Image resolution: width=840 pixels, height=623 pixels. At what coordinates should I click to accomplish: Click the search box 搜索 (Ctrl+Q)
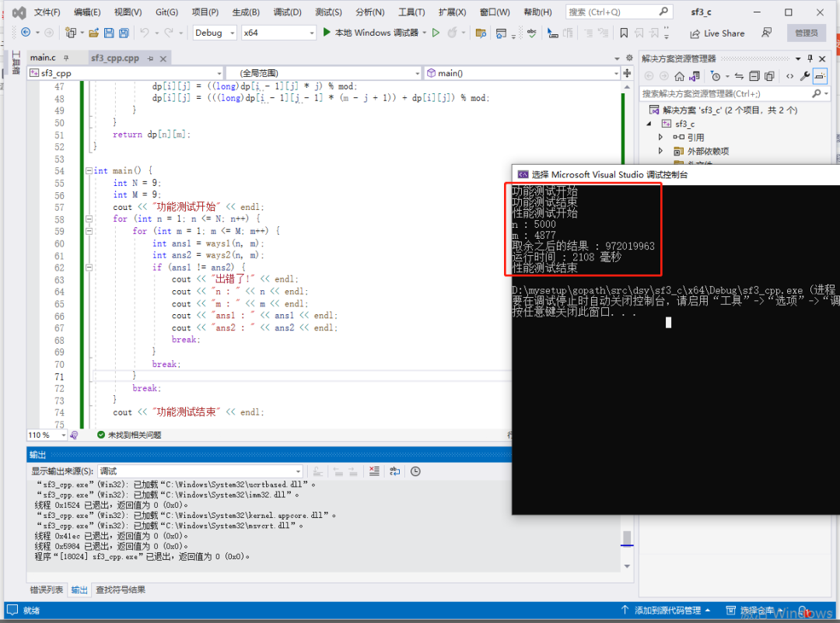point(619,12)
